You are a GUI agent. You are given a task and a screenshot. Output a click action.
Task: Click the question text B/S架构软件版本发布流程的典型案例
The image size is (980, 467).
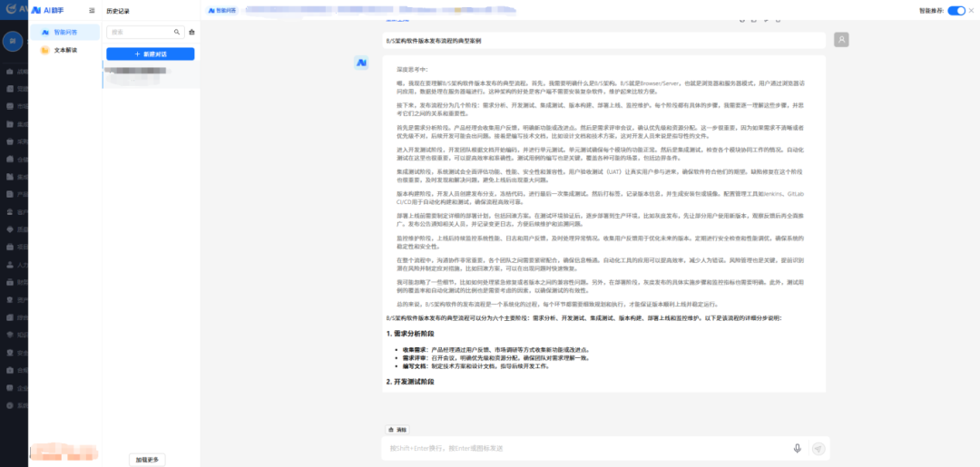[434, 41]
